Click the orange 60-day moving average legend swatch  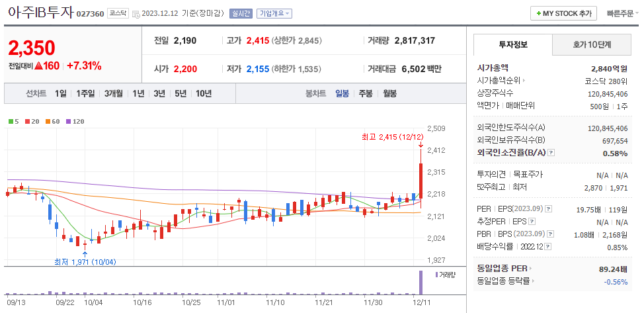pos(48,122)
